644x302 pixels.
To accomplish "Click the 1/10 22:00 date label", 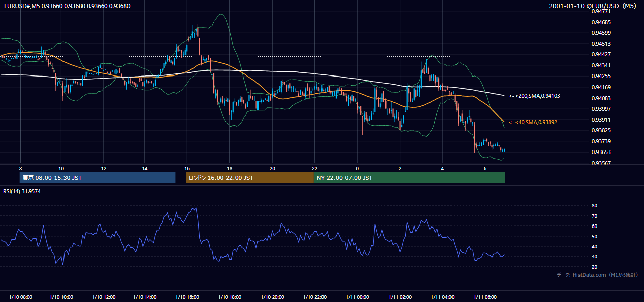I will tap(314, 297).
